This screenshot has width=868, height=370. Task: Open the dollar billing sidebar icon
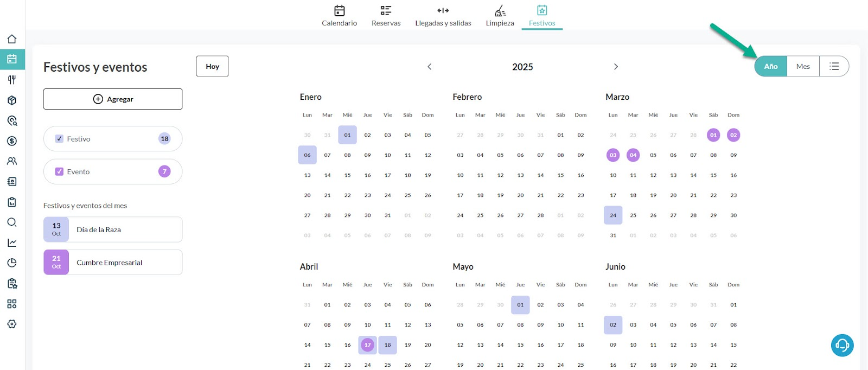tap(12, 141)
